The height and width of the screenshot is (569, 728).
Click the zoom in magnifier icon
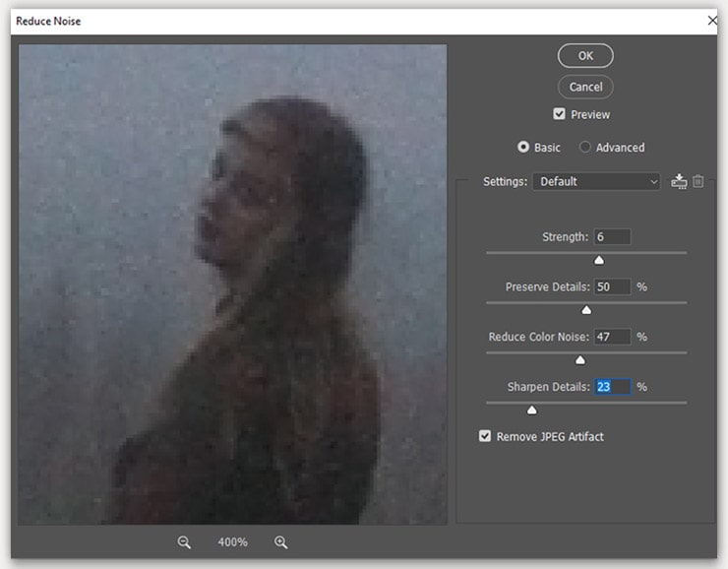click(x=280, y=542)
